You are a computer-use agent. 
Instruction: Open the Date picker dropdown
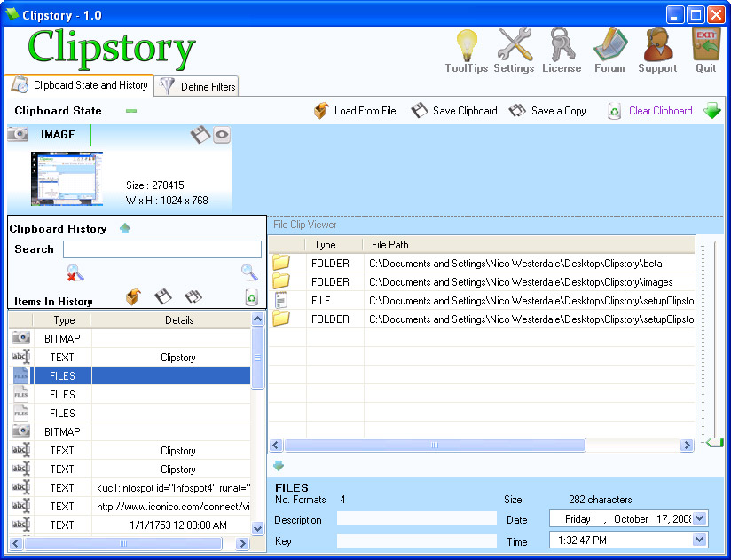(x=699, y=518)
